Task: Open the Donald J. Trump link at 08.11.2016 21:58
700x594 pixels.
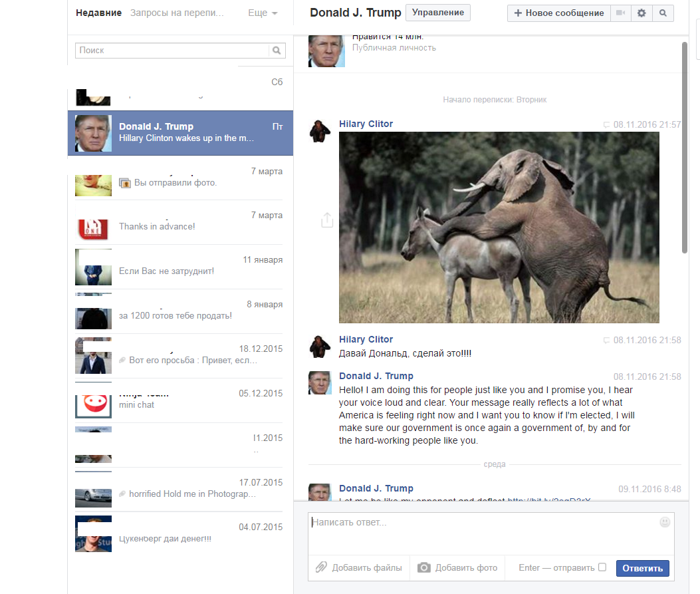Action: (x=376, y=376)
